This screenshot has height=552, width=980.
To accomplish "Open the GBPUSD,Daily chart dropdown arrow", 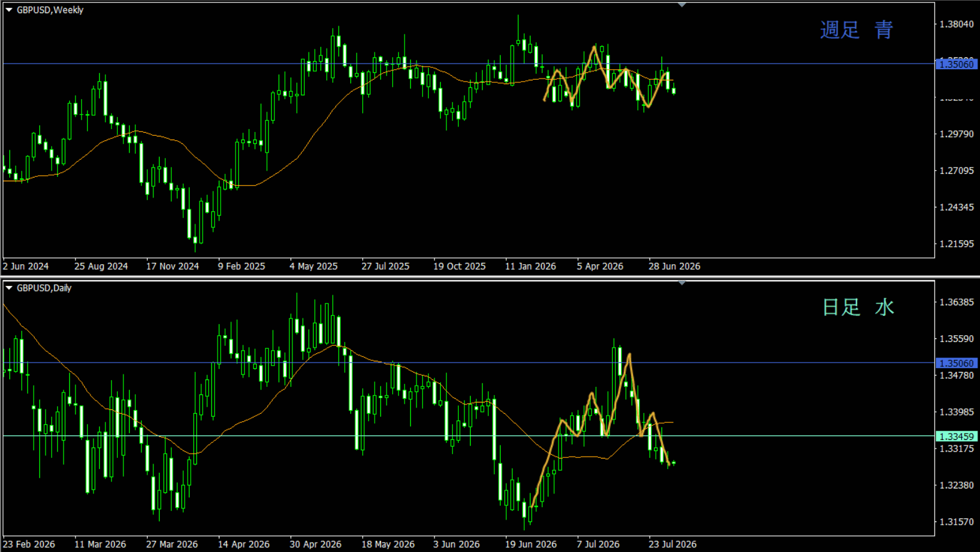I will pyautogui.click(x=9, y=288).
